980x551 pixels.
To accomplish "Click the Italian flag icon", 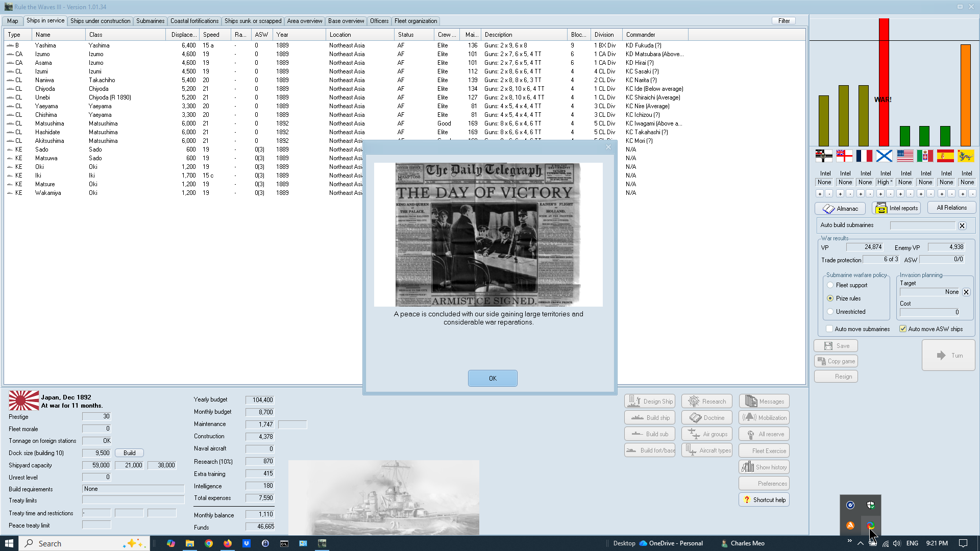I will [x=925, y=156].
